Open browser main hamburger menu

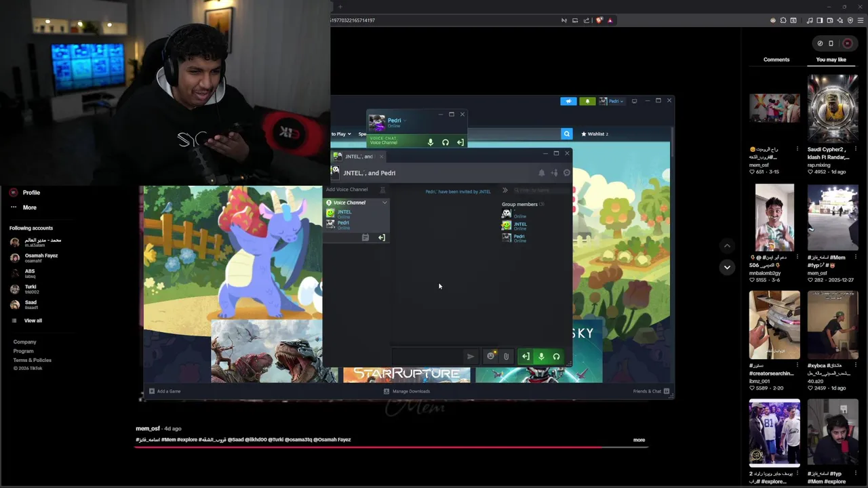pos(861,20)
